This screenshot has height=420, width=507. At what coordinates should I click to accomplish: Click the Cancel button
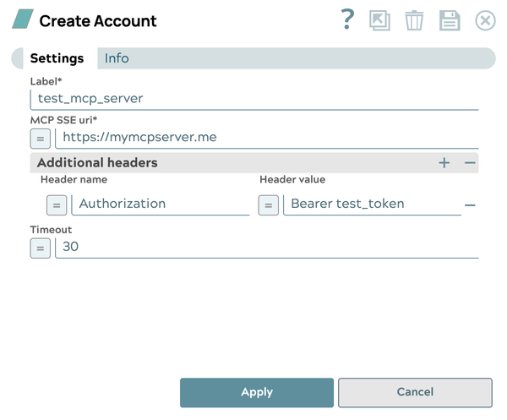[415, 392]
